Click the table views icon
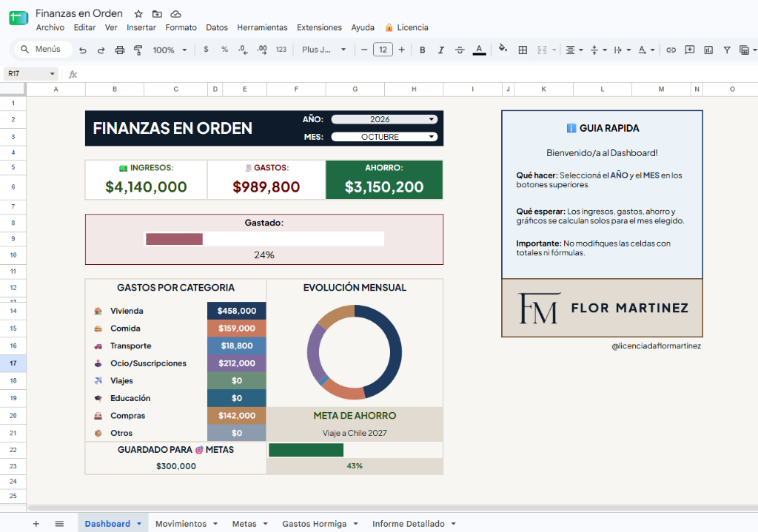The height and width of the screenshot is (532, 758). point(745,50)
